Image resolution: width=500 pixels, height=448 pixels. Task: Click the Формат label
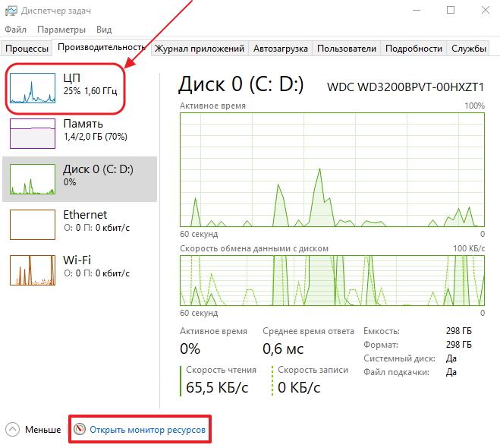click(381, 345)
